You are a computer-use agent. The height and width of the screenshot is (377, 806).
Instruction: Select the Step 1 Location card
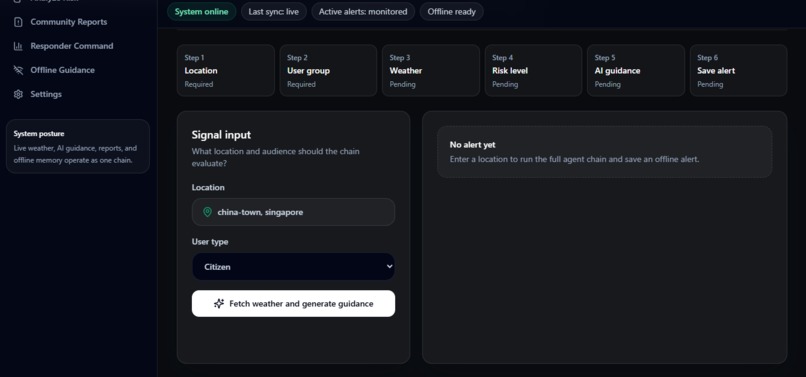pos(226,70)
